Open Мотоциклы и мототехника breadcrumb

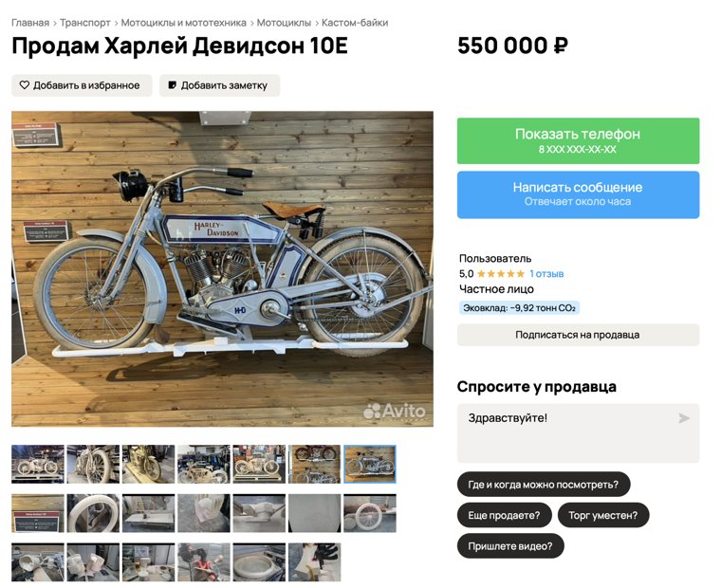point(183,23)
